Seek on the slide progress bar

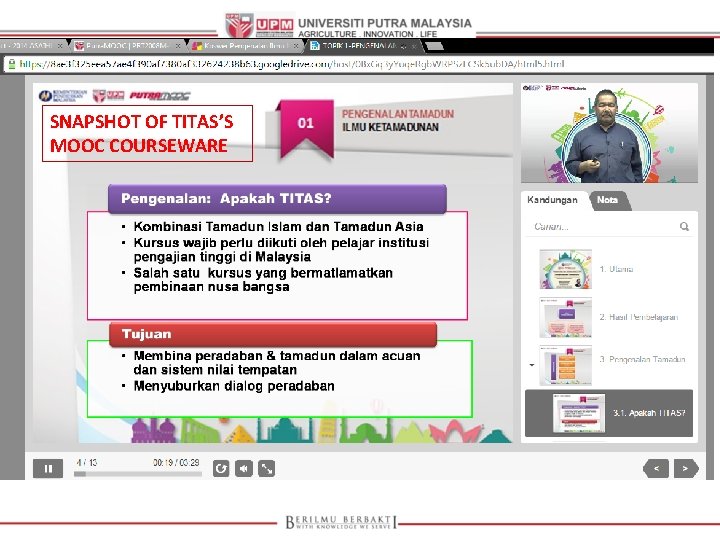point(138,474)
